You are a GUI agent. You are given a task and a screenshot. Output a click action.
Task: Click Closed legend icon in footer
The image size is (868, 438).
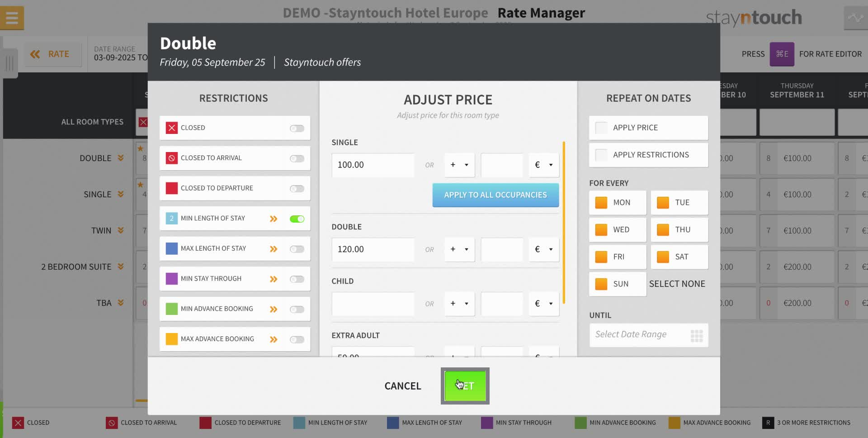18,423
